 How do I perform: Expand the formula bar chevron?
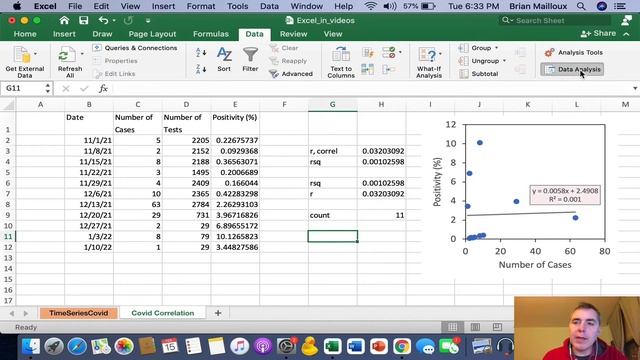click(x=635, y=88)
